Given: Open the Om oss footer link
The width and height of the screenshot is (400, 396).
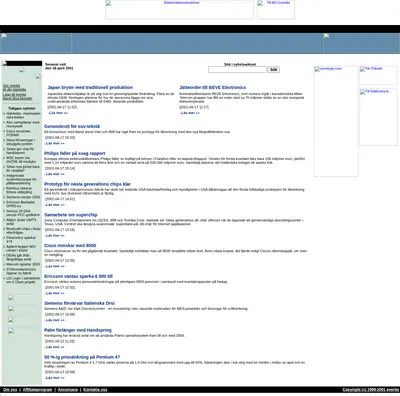Looking at the screenshot, I should coord(10,390).
